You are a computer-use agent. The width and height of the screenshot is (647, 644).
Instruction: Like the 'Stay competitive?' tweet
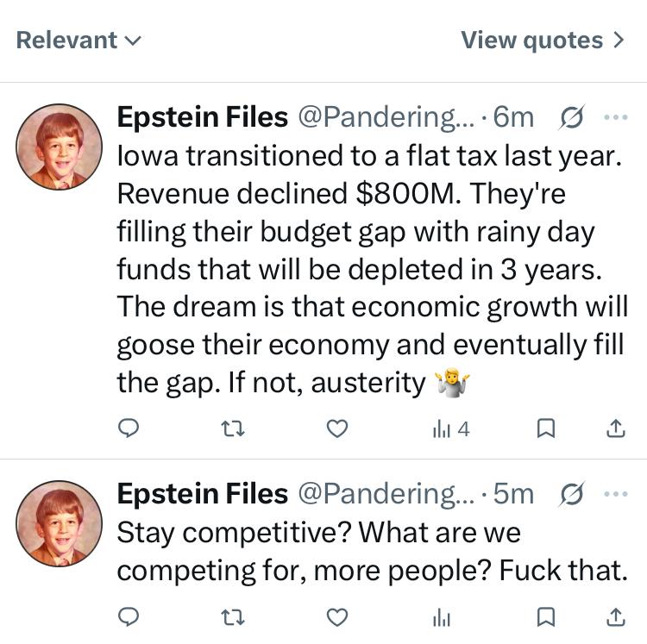(x=339, y=616)
